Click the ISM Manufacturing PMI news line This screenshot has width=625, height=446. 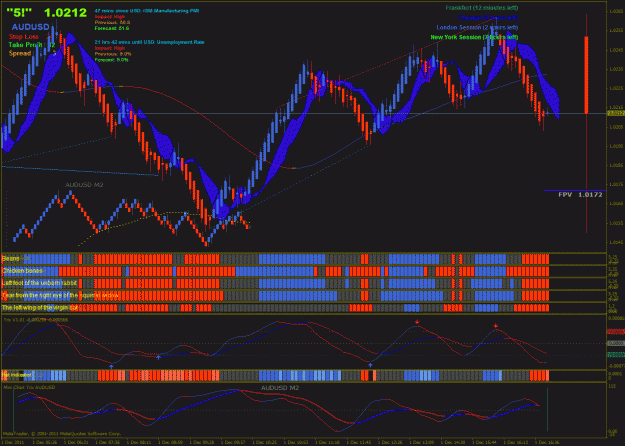[x=147, y=11]
